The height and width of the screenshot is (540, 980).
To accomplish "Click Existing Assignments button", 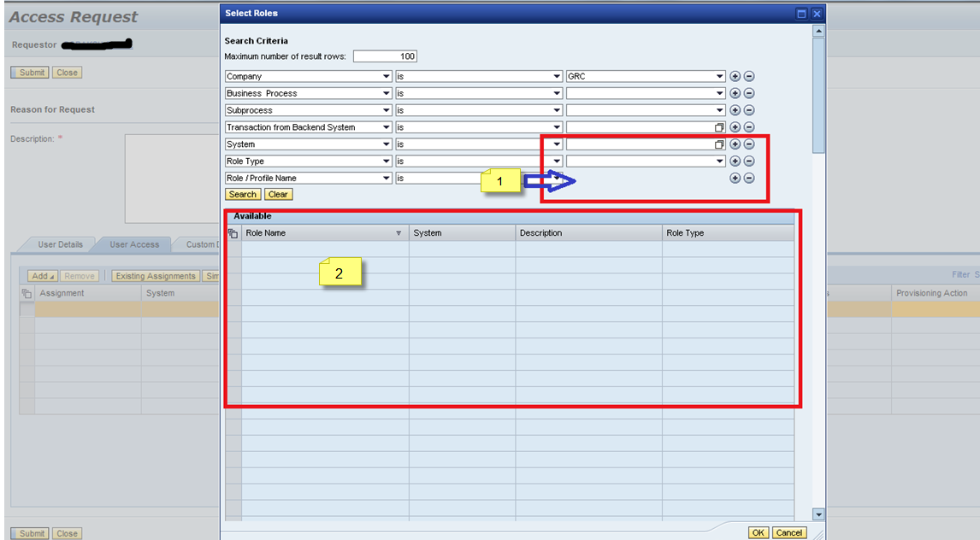I will click(x=156, y=276).
